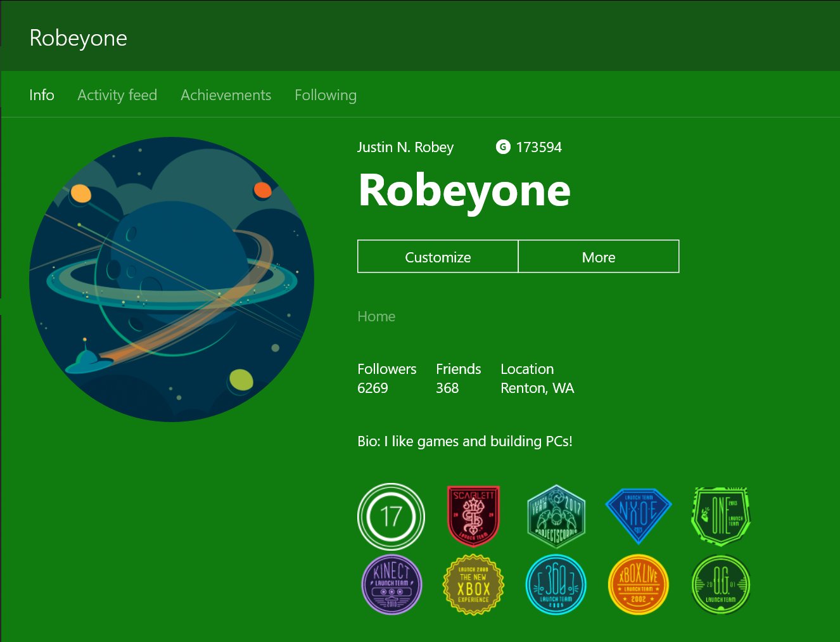Viewport: 840px width, 642px height.
Task: Open the Activity feed tab
Action: 117,95
